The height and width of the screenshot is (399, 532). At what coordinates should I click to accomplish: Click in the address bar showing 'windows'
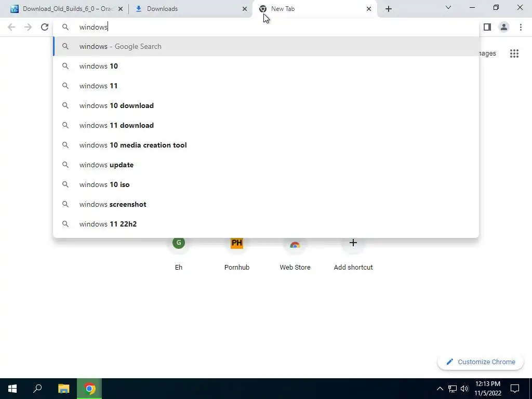(x=266, y=27)
